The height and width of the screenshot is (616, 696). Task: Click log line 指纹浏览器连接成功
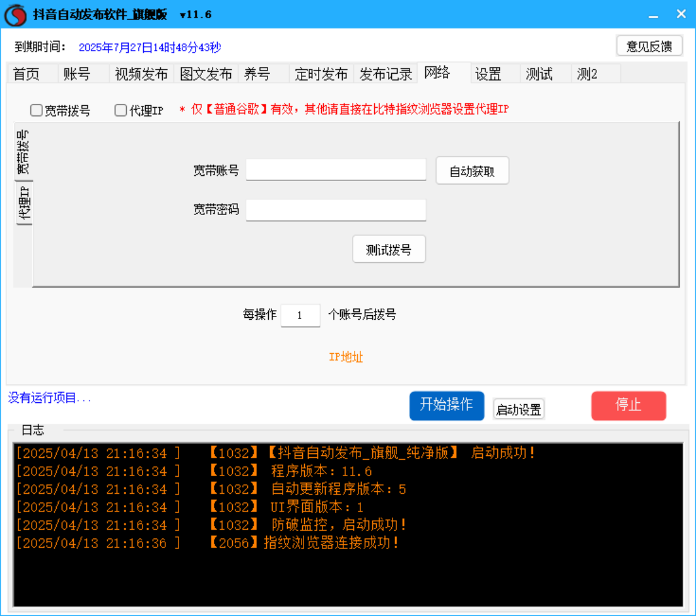click(207, 543)
